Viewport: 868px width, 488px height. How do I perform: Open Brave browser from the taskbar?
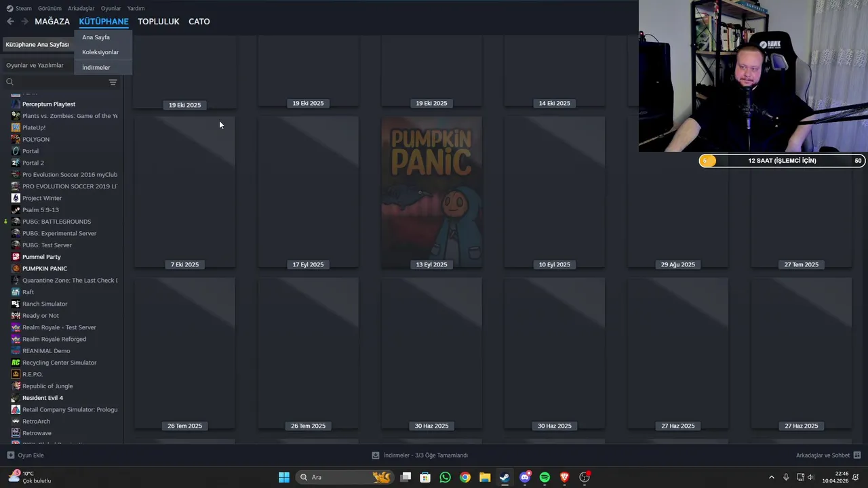(564, 477)
